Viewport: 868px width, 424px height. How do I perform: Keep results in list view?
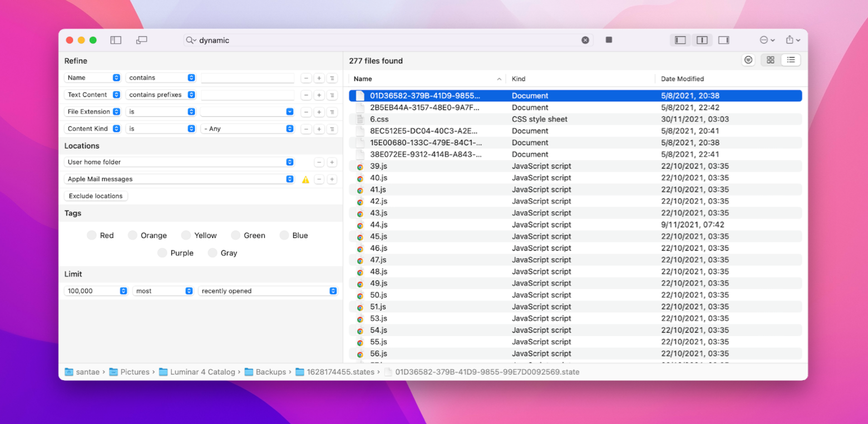coord(791,60)
